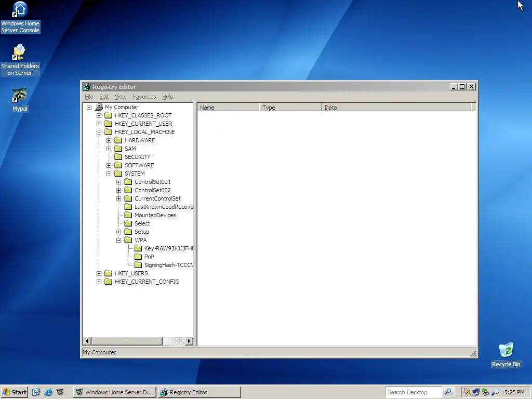Viewport: 532px width, 399px height.
Task: Open the File menu
Action: [x=89, y=97]
